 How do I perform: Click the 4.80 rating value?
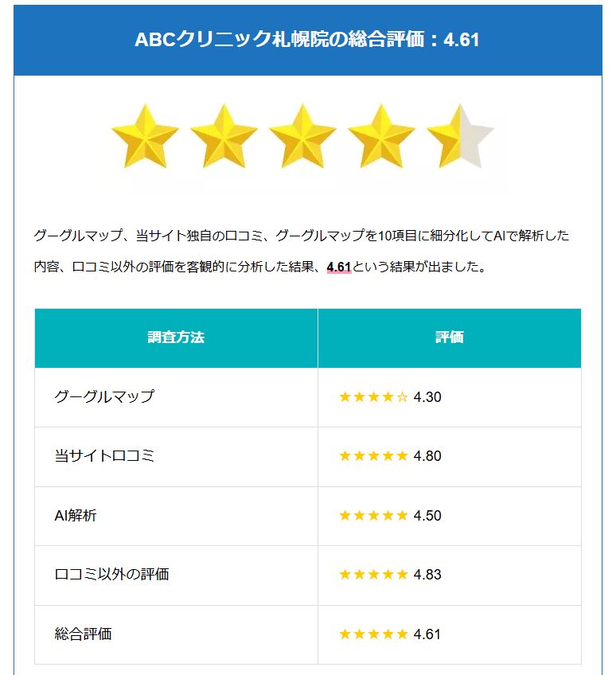[x=427, y=456]
